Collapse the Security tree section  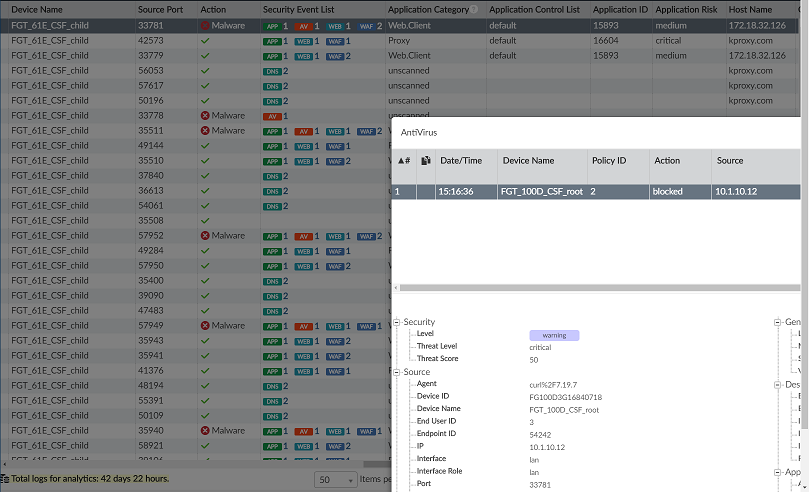pyautogui.click(x=397, y=322)
